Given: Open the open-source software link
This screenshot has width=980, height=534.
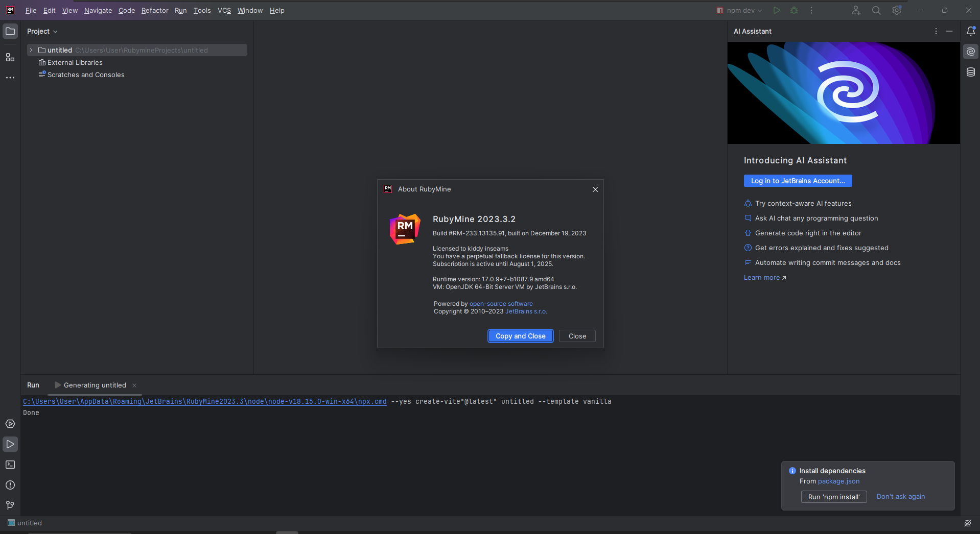Looking at the screenshot, I should click(501, 304).
